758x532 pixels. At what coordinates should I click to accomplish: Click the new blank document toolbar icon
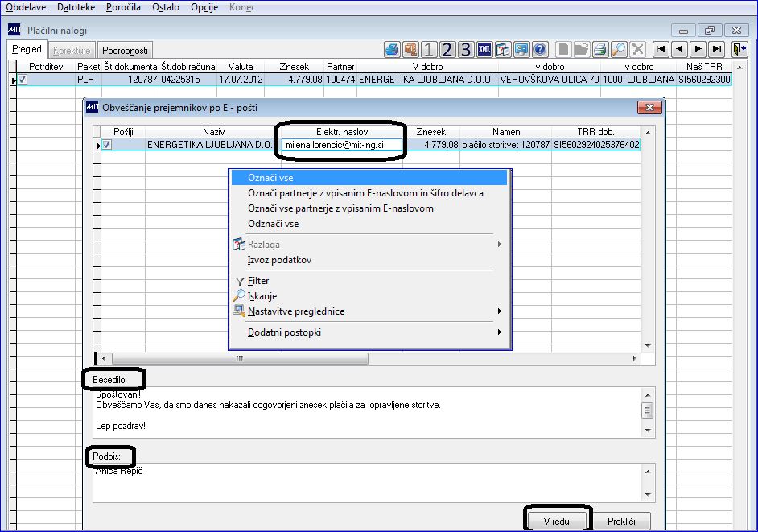point(563,49)
